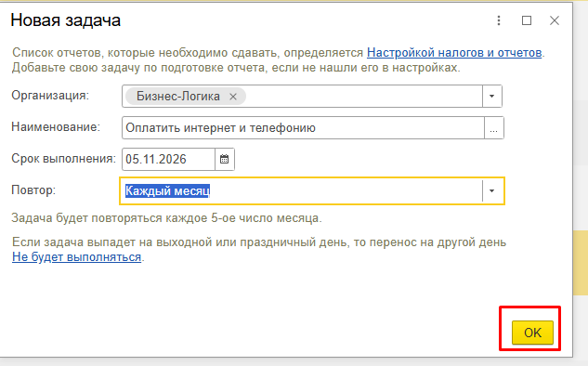Open Настройкой налогов и отчетов link
588x366 pixels.
pyautogui.click(x=454, y=53)
